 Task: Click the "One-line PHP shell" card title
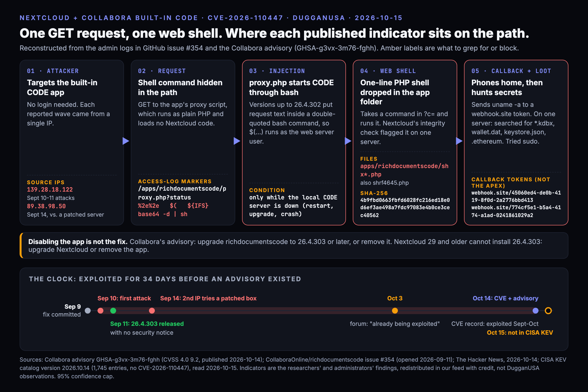pos(395,92)
